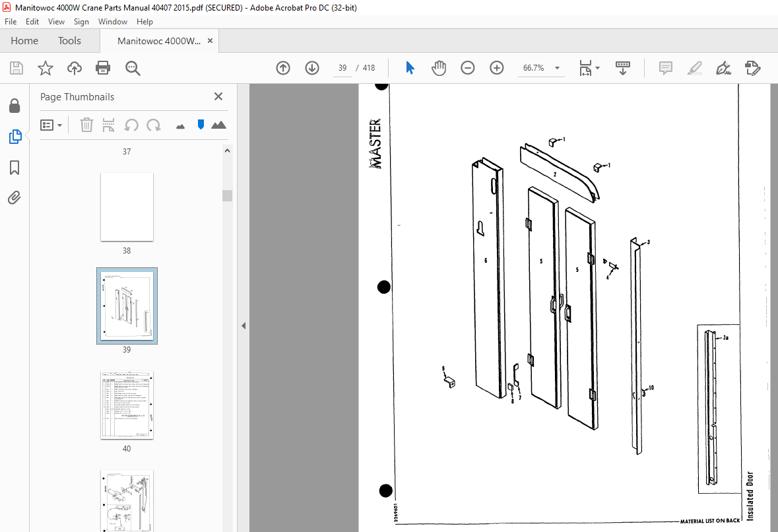Image resolution: width=778 pixels, height=532 pixels.
Task: Collapse the navigation pane divider arrow
Action: (243, 325)
